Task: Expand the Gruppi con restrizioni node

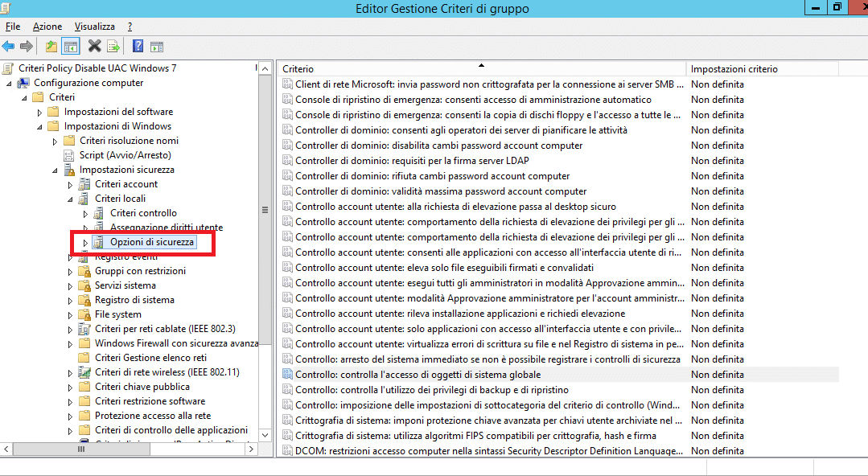Action: pos(70,271)
